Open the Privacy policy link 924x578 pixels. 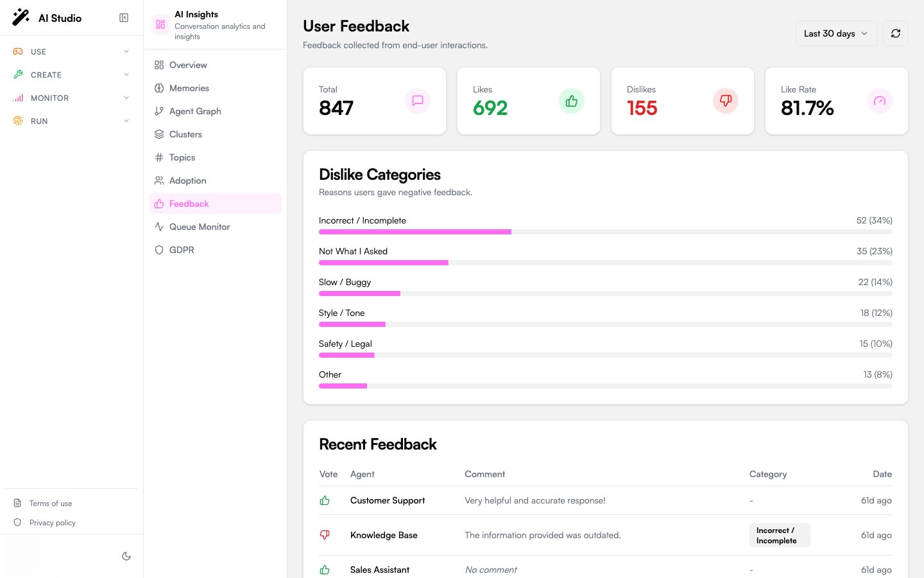pyautogui.click(x=53, y=523)
